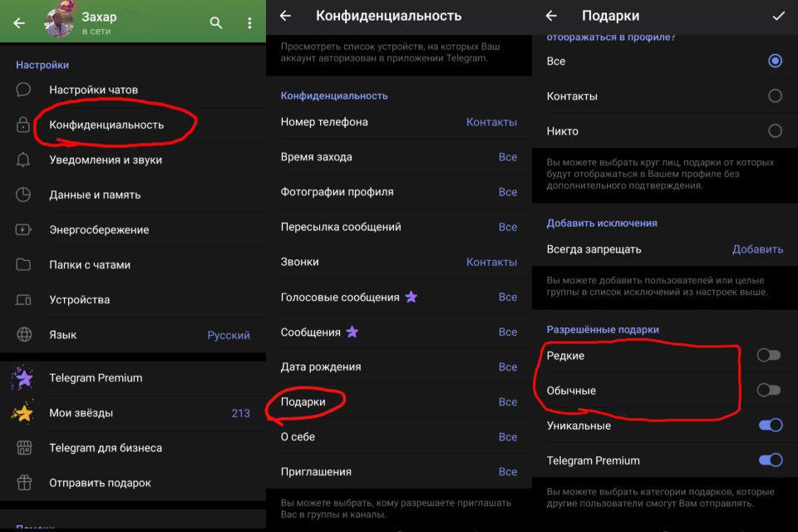Open three-dot menu in settings header

[x=249, y=23]
